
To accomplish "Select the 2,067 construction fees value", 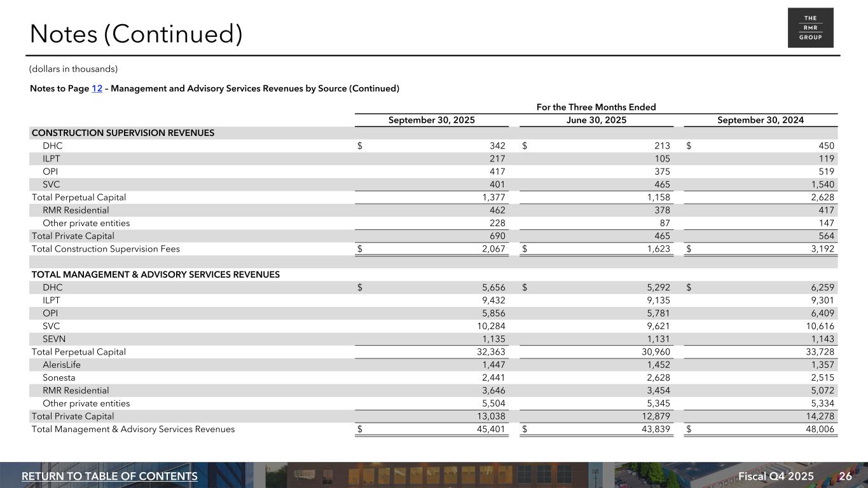I will (493, 249).
